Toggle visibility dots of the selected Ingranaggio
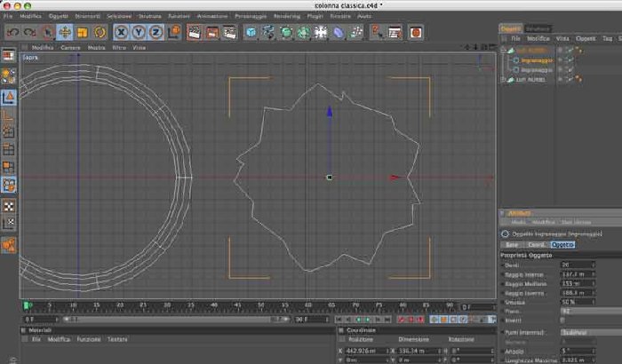 pos(560,60)
